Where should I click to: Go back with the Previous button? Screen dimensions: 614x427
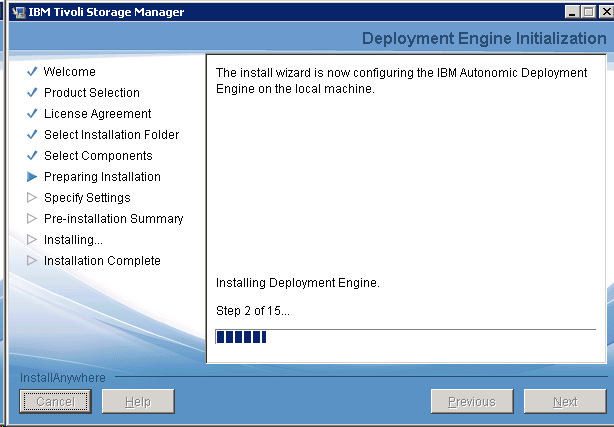pyautogui.click(x=471, y=402)
